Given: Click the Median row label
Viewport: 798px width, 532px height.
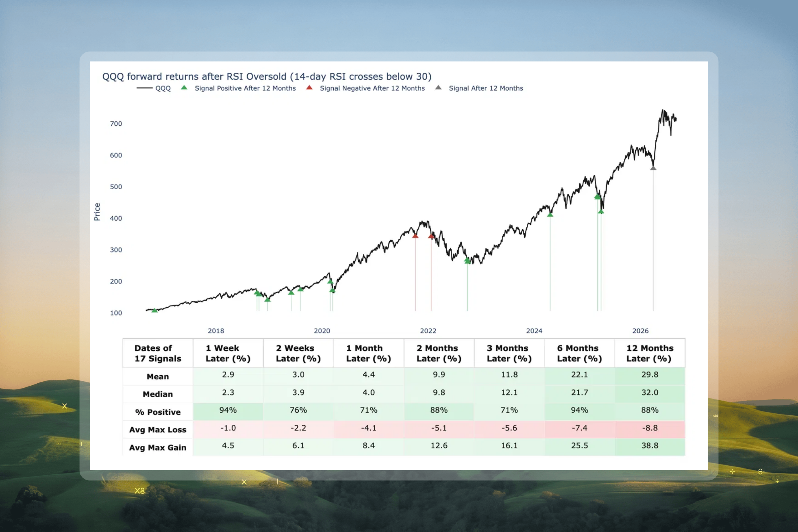Looking at the screenshot, I should [158, 394].
